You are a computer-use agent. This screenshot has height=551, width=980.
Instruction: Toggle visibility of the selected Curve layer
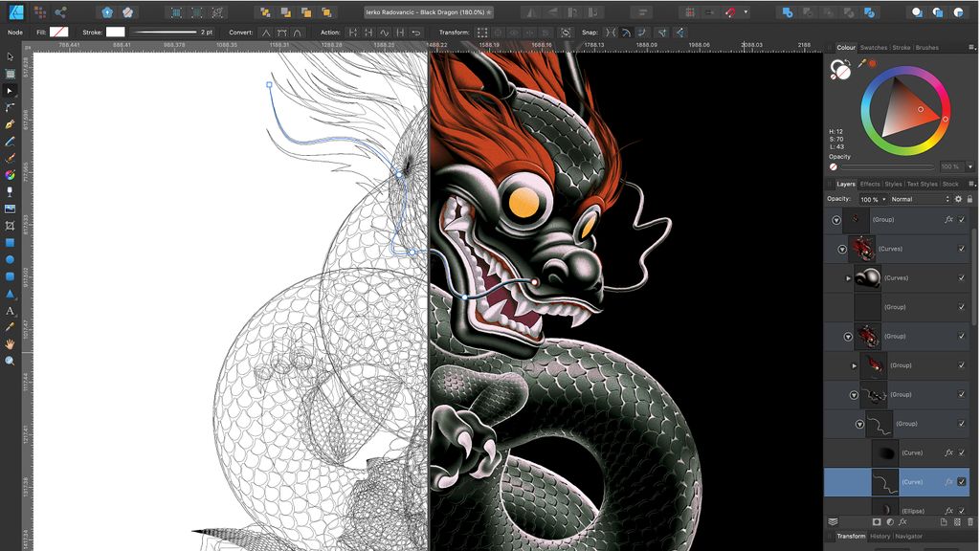tap(963, 481)
